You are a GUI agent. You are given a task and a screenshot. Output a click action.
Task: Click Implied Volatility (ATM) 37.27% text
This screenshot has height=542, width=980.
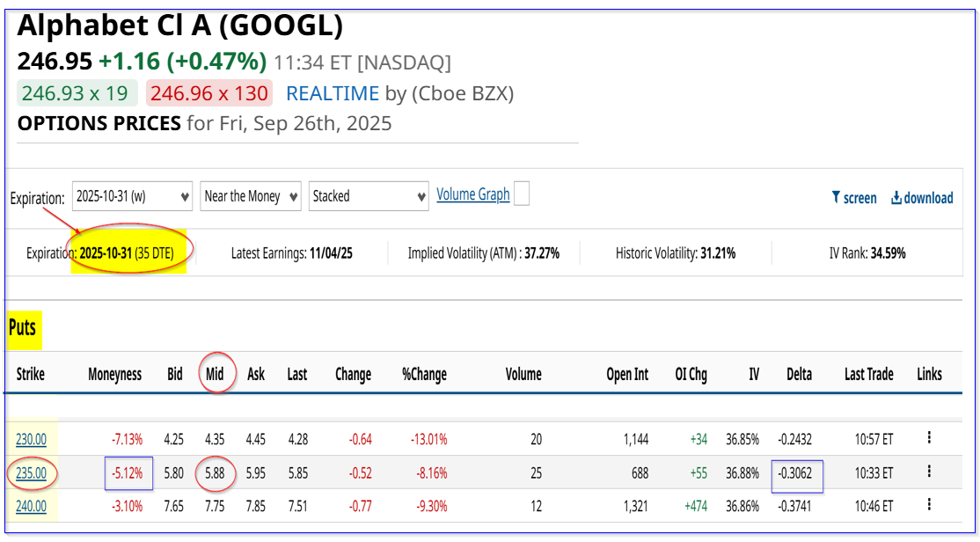click(484, 253)
